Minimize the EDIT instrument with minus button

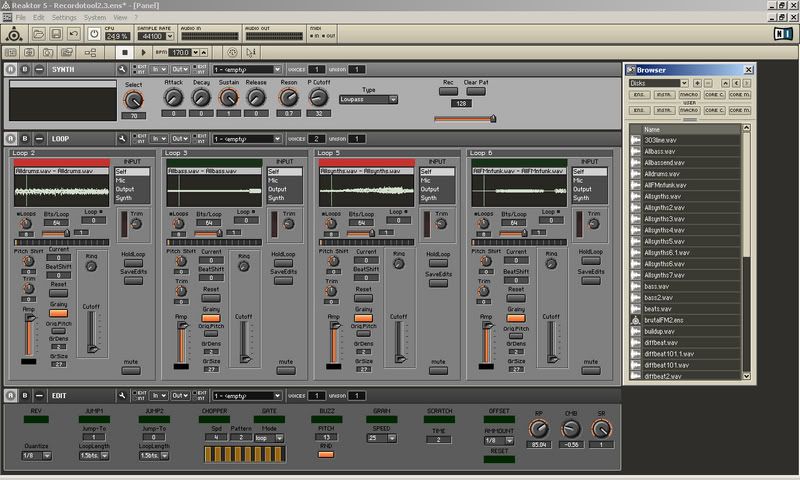39,395
